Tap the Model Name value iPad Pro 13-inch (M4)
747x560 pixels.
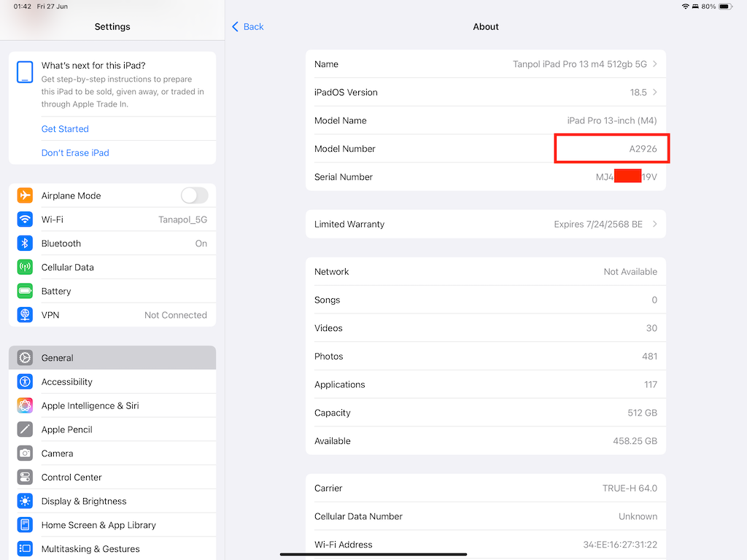pos(612,120)
